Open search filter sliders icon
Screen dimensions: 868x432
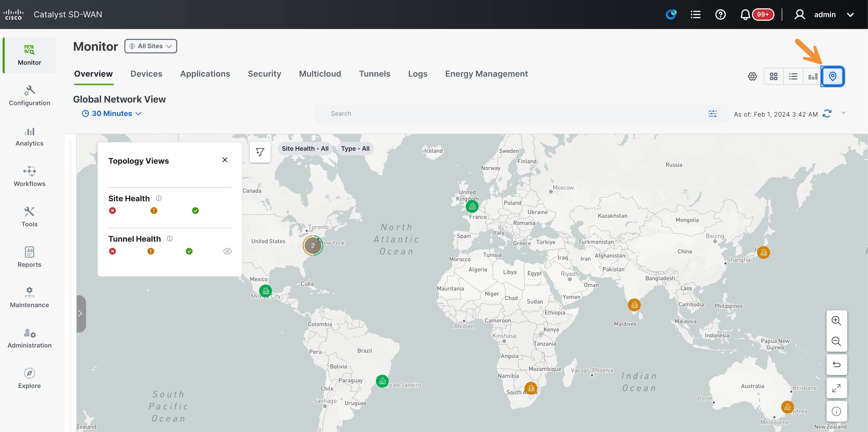tap(713, 114)
